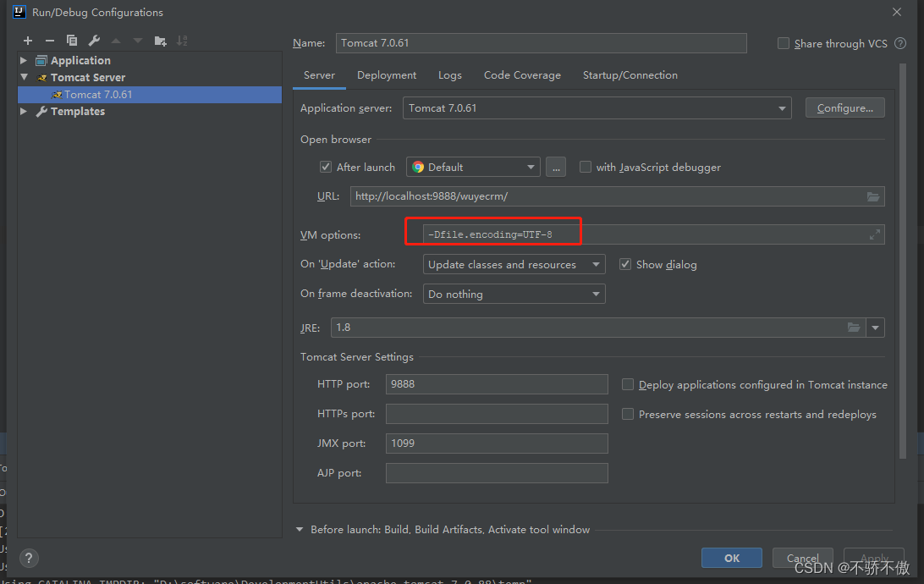Open the Default browser dropdown
This screenshot has height=584, width=924.
pyautogui.click(x=473, y=167)
